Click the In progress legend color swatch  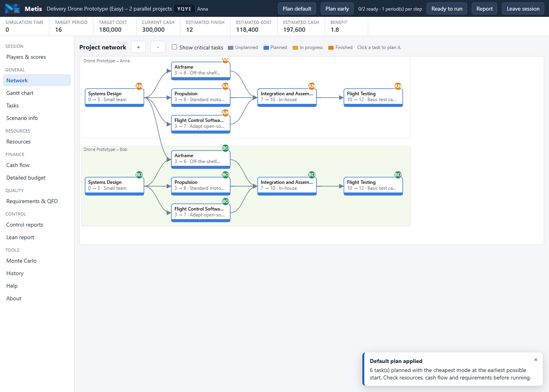pyautogui.click(x=295, y=48)
